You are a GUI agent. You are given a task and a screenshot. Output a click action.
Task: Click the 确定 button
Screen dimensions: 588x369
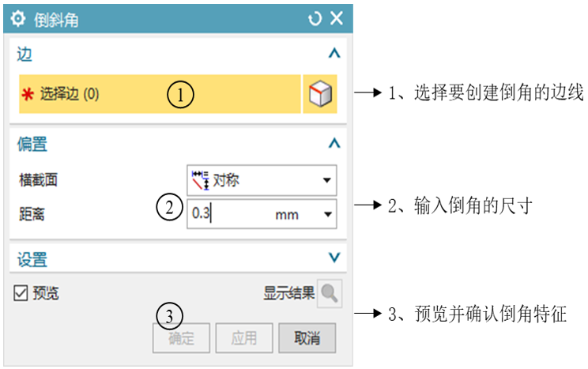[x=181, y=338]
